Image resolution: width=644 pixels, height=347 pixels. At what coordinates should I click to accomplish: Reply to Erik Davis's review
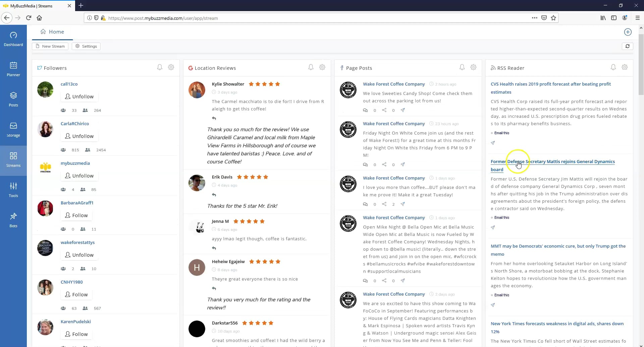tap(214, 195)
